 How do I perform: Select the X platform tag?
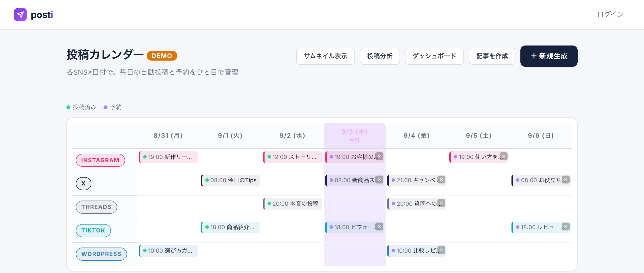click(x=83, y=184)
